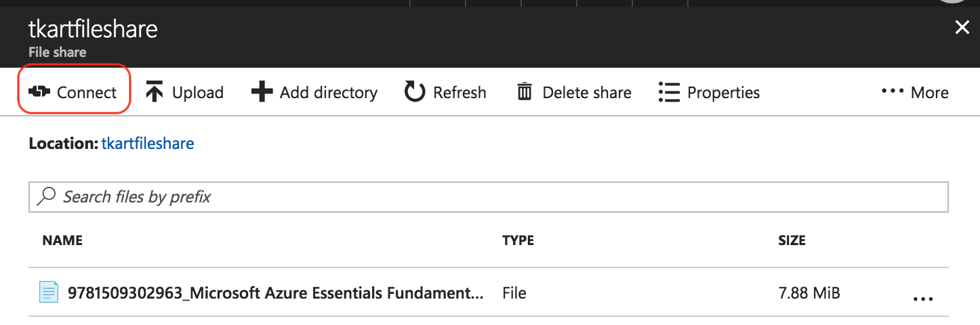The width and height of the screenshot is (980, 325).
Task: Click the Upload arrow icon
Action: pos(155,92)
